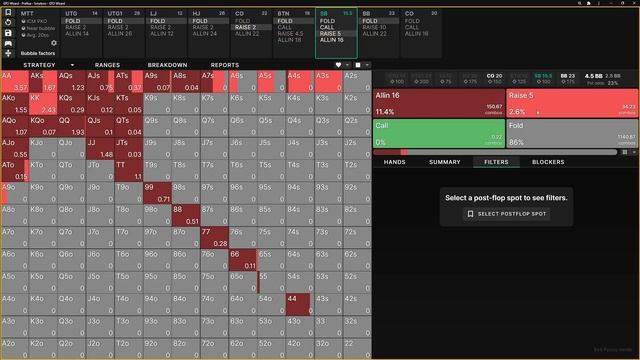Click the grid view icon beside strategy bar
This screenshot has height=360, width=640.
(x=625, y=152)
